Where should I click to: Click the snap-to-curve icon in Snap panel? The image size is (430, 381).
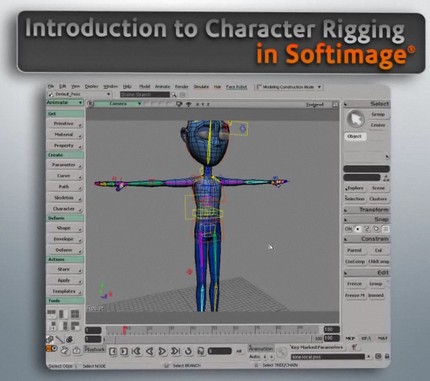click(x=367, y=229)
